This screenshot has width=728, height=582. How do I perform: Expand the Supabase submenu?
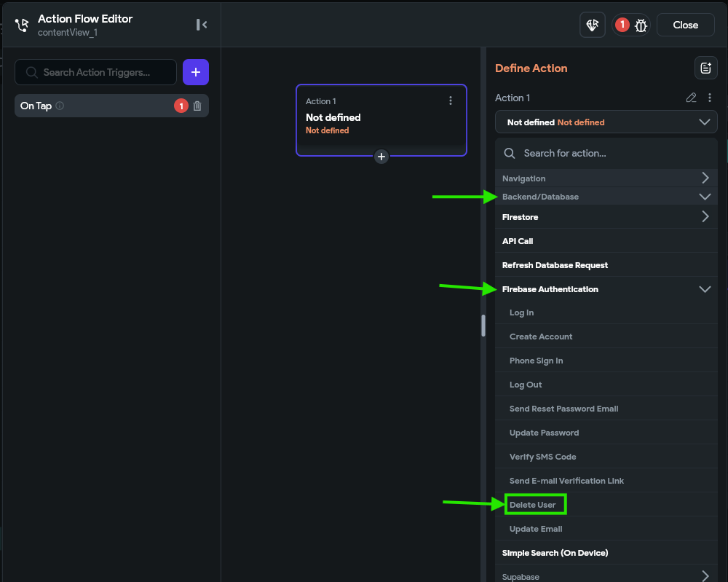pyautogui.click(x=606, y=576)
